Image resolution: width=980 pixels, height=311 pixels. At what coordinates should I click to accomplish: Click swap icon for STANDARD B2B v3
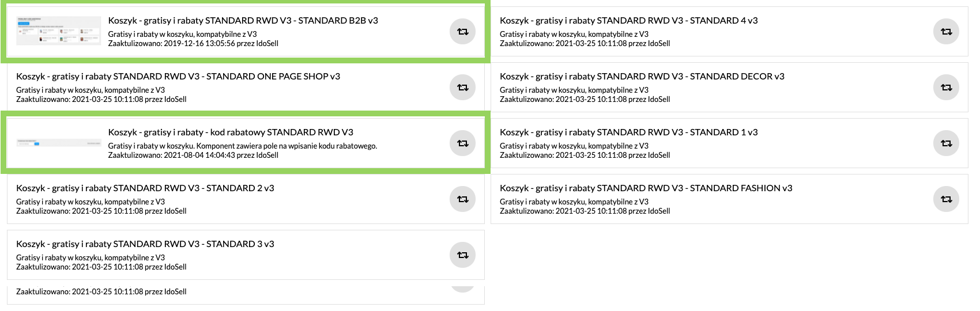pos(462,32)
